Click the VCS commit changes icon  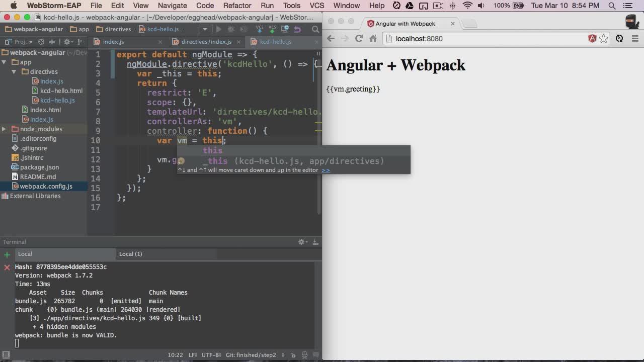point(272,29)
